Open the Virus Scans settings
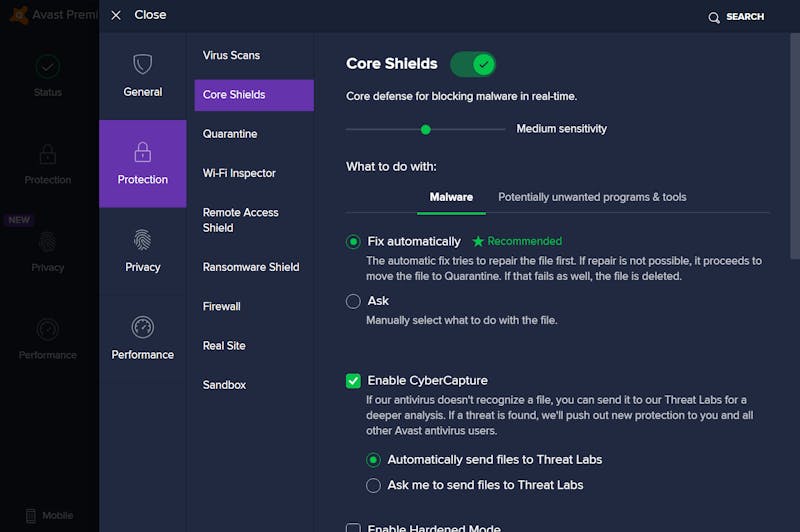Viewport: 800px width, 532px height. [231, 55]
